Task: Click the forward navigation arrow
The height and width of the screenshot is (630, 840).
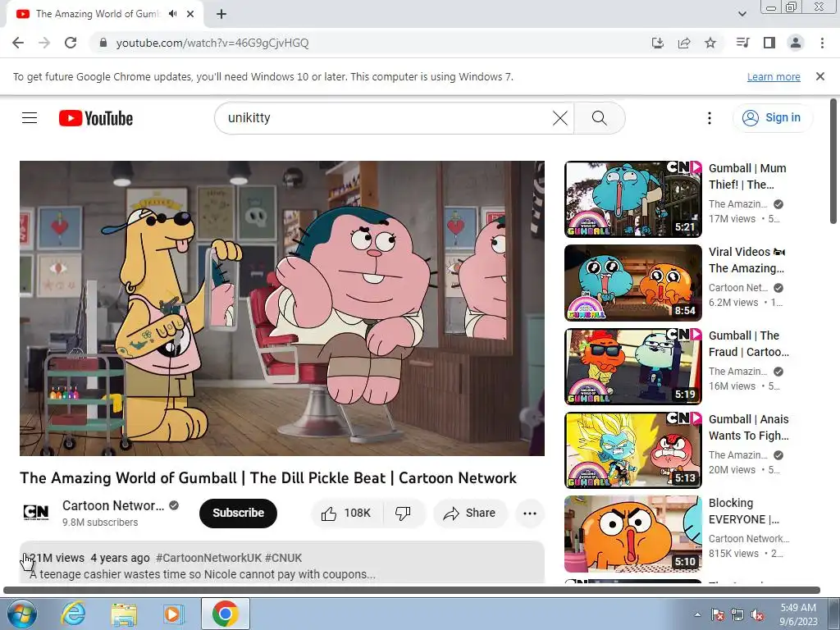Action: pos(44,43)
